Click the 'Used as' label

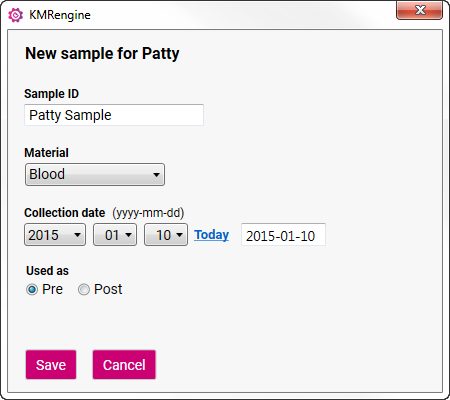(x=47, y=271)
